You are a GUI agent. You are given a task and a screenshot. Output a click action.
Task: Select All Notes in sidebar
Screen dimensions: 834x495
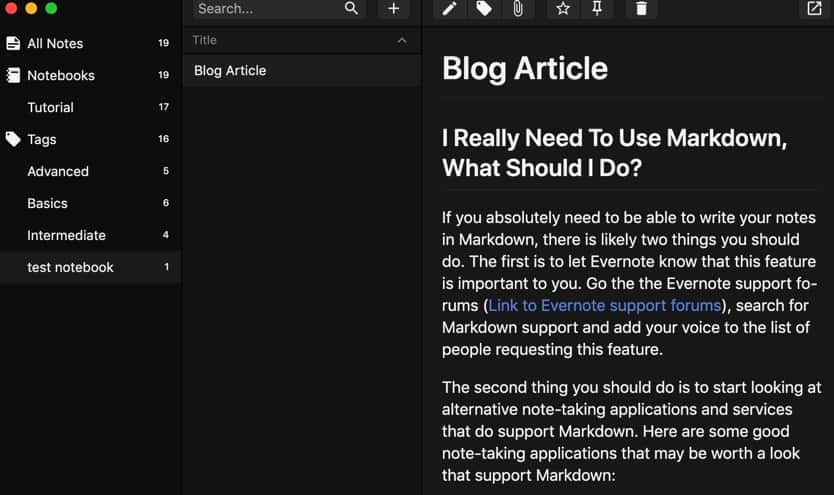click(90, 44)
